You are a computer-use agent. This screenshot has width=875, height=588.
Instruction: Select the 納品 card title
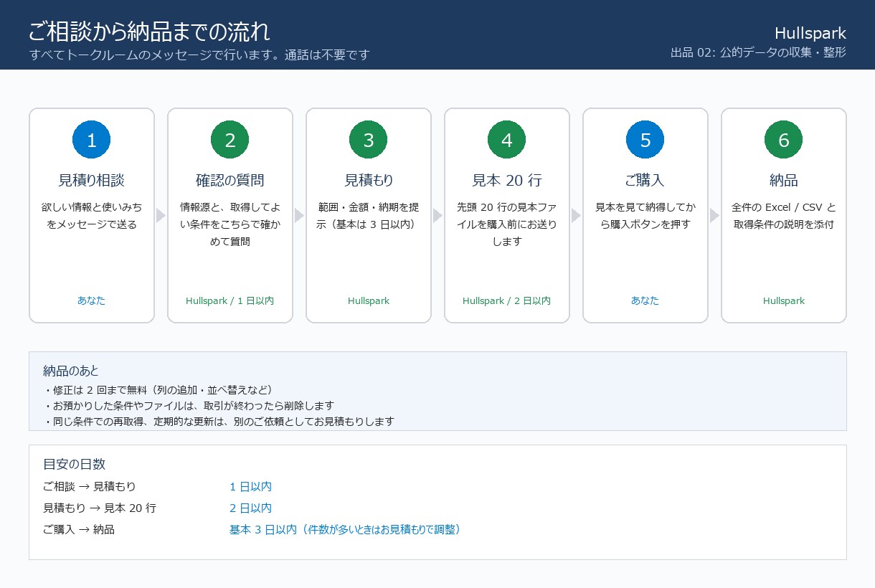784,180
